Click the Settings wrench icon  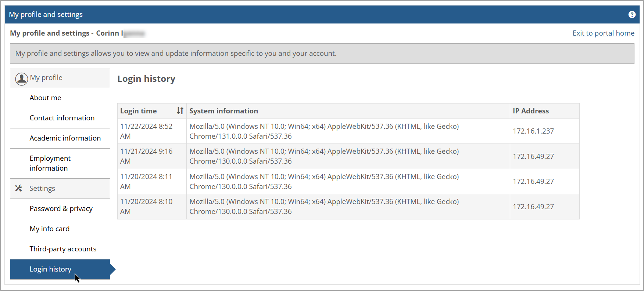tap(19, 188)
